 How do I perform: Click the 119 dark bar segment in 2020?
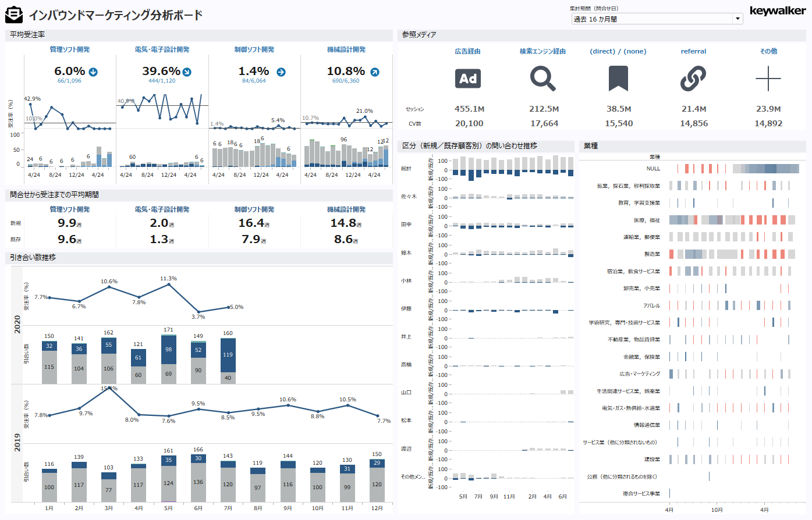(228, 355)
